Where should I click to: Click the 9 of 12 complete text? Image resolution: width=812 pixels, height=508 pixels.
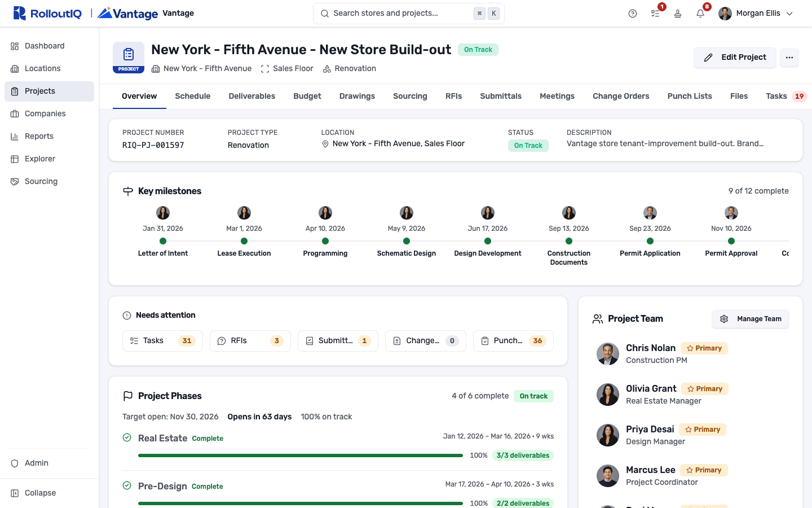[758, 191]
